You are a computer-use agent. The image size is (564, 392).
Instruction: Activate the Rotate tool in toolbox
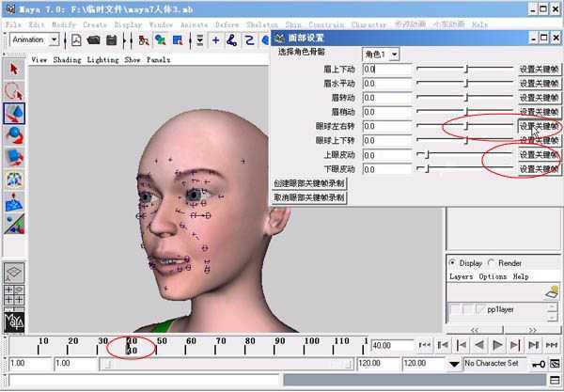tap(14, 135)
